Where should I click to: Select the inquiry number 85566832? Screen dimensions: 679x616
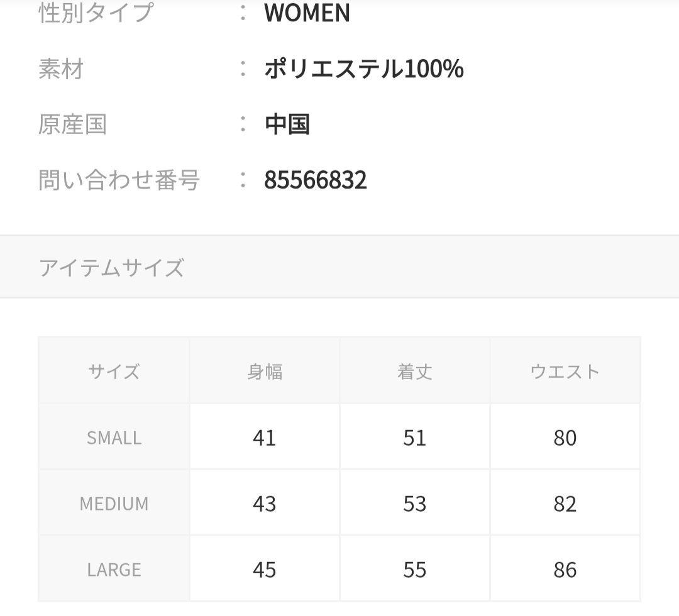pos(315,180)
